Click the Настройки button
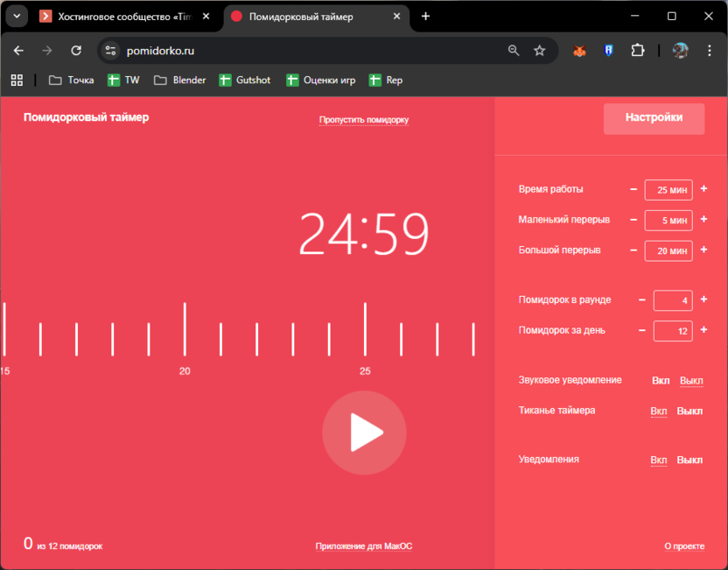 click(654, 119)
